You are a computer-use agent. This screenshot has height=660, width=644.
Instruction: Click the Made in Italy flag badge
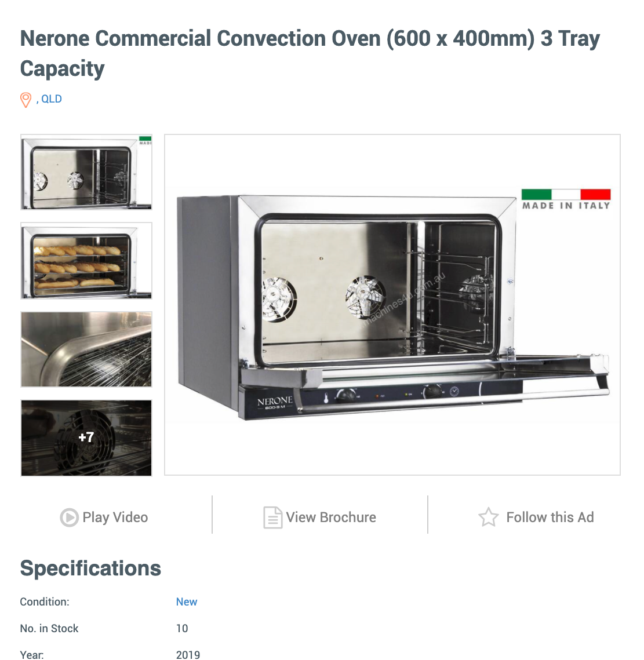point(566,199)
